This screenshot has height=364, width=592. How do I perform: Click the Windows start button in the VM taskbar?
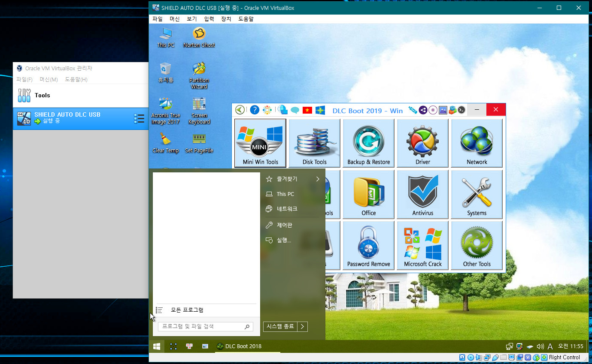tap(157, 346)
